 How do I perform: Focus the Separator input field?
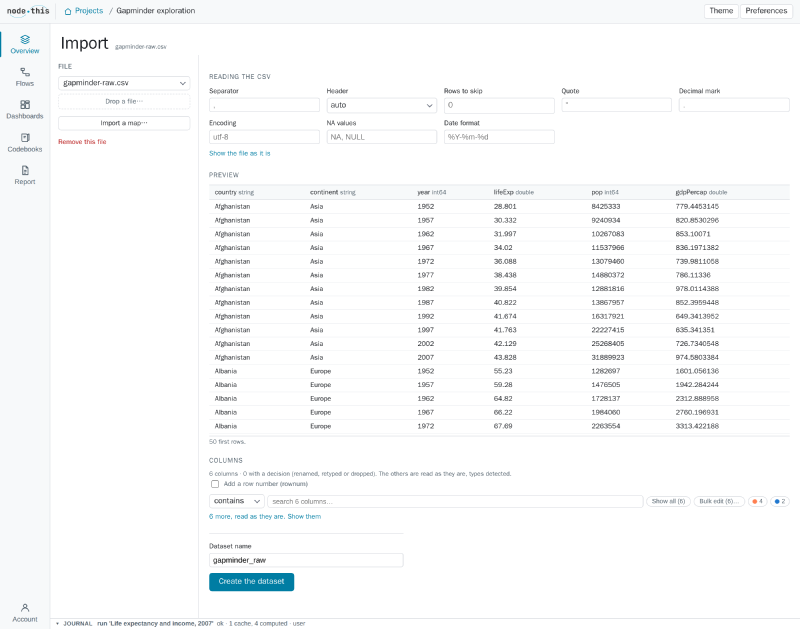tap(264, 105)
